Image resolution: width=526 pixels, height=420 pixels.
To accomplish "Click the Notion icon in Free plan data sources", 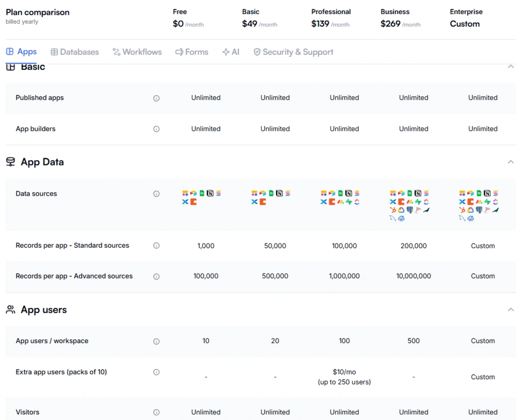I will [210, 193].
